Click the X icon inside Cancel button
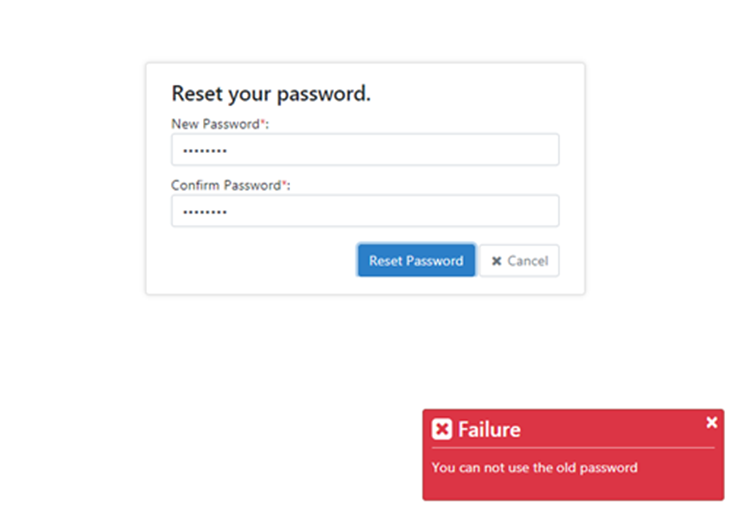The width and height of the screenshot is (745, 515). [x=497, y=261]
